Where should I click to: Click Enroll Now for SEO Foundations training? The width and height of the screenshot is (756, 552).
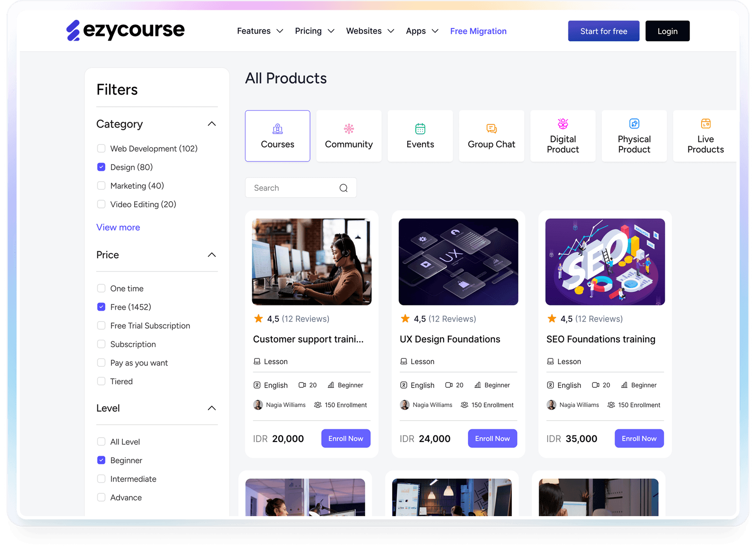click(x=639, y=438)
